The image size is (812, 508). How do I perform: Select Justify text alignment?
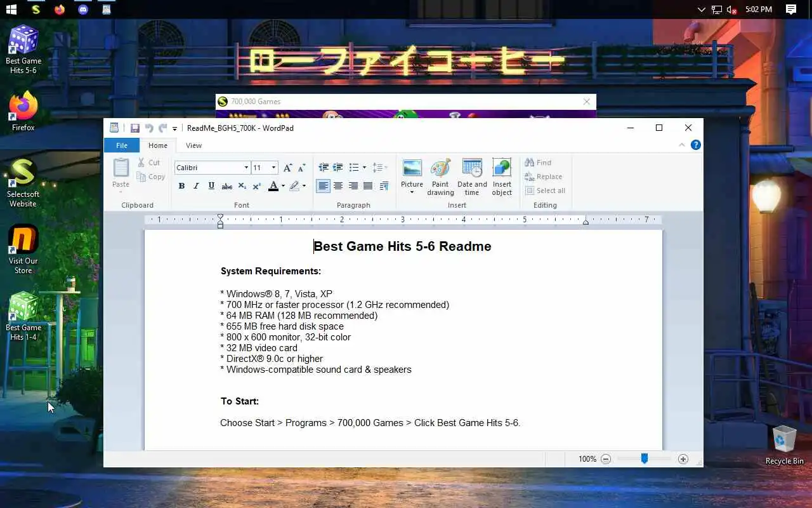pos(368,186)
